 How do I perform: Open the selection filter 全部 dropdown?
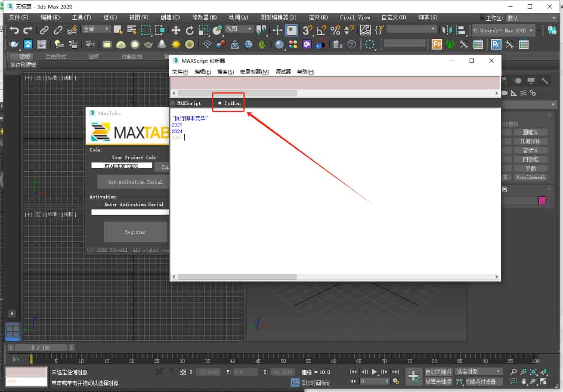(96, 29)
